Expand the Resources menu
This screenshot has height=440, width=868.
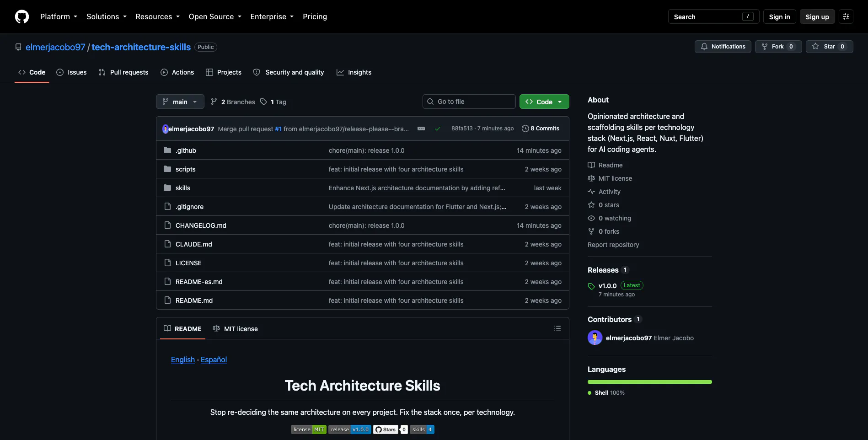(157, 16)
